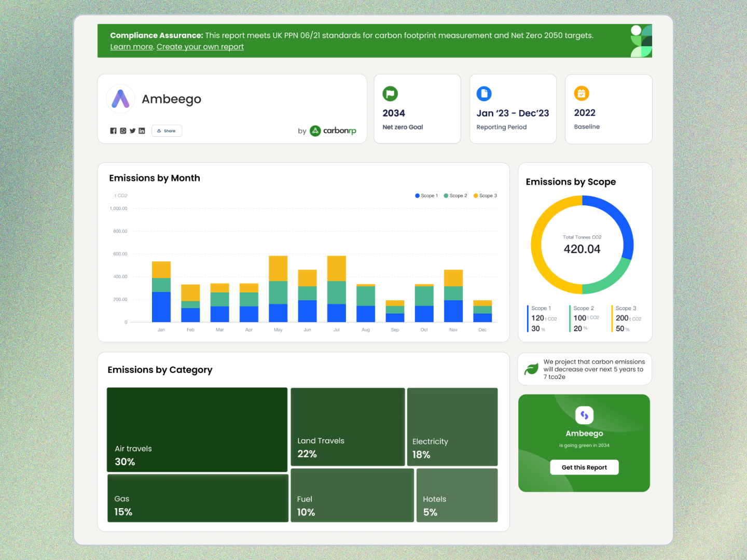
Task: Toggle Scope 3 in the chart legend
Action: click(485, 195)
